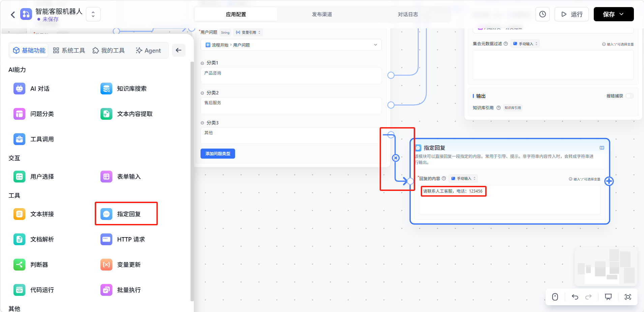The height and width of the screenshot is (312, 644).
Task: Open the 系统工具 tab
Action: 69,51
